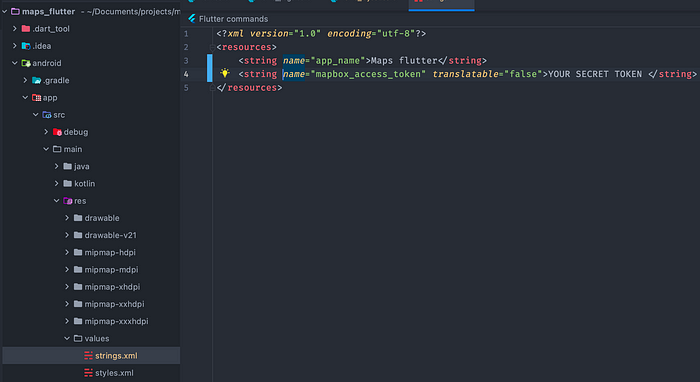Screen dimensions: 700x382
Task: Click the debug folder icon
Action: click(x=57, y=132)
